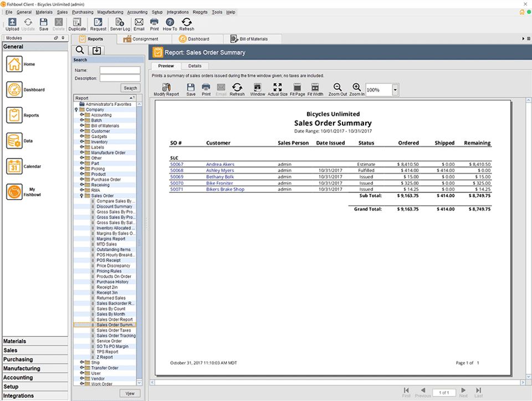
Task: Select the Margins Report item
Action: pos(111,238)
